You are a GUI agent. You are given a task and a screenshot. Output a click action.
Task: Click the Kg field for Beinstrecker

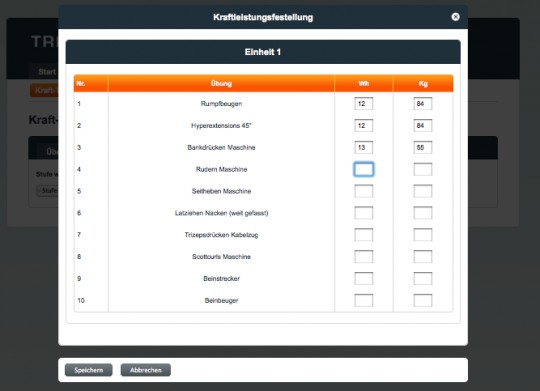coord(423,278)
